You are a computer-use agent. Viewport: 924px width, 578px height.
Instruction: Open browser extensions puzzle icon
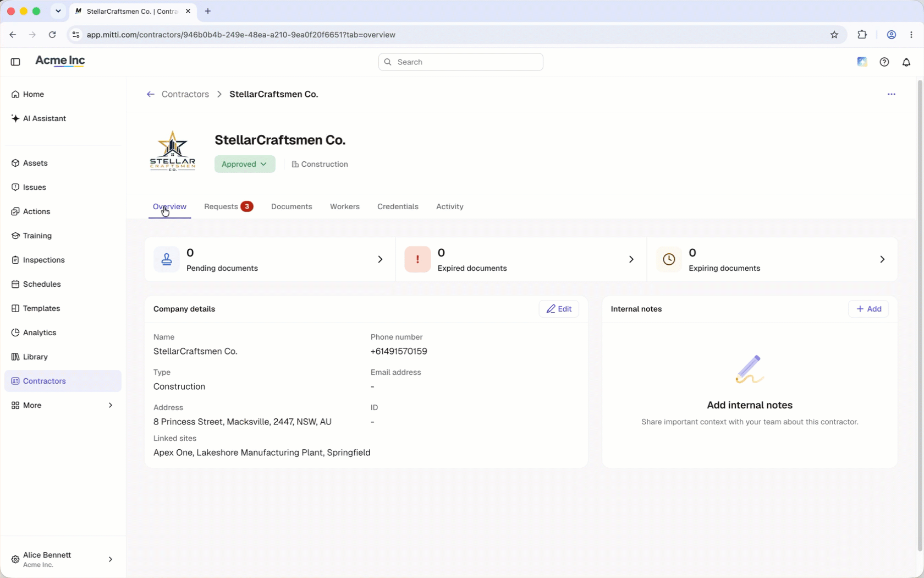click(862, 35)
